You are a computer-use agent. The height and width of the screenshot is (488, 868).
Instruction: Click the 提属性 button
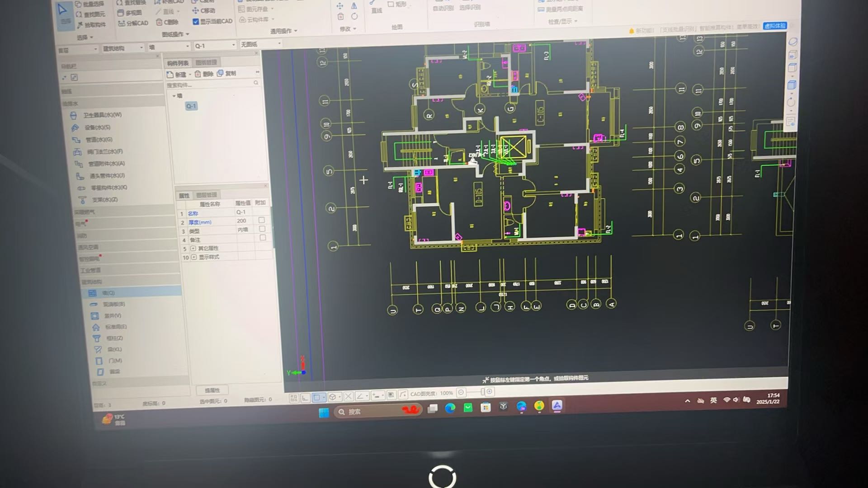pos(212,390)
